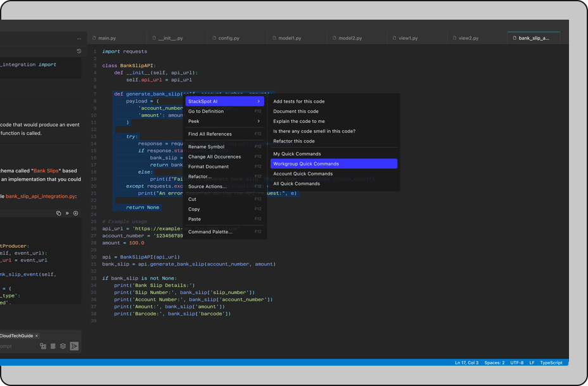The width and height of the screenshot is (588, 386).
Task: Click the double-chevron insert code icon
Action: click(x=67, y=214)
